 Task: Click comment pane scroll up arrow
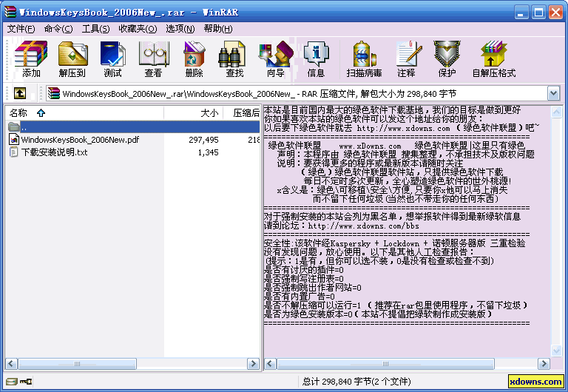(x=556, y=112)
